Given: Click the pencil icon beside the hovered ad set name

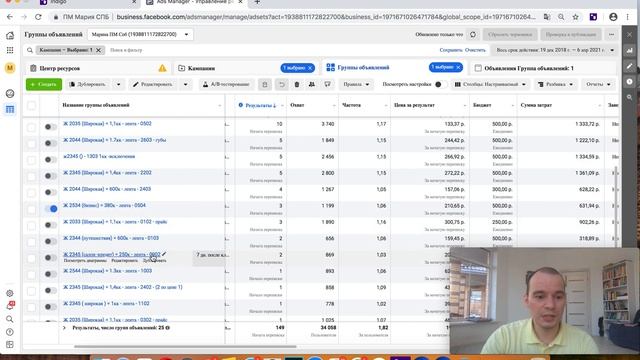Looking at the screenshot, I should 164,254.
